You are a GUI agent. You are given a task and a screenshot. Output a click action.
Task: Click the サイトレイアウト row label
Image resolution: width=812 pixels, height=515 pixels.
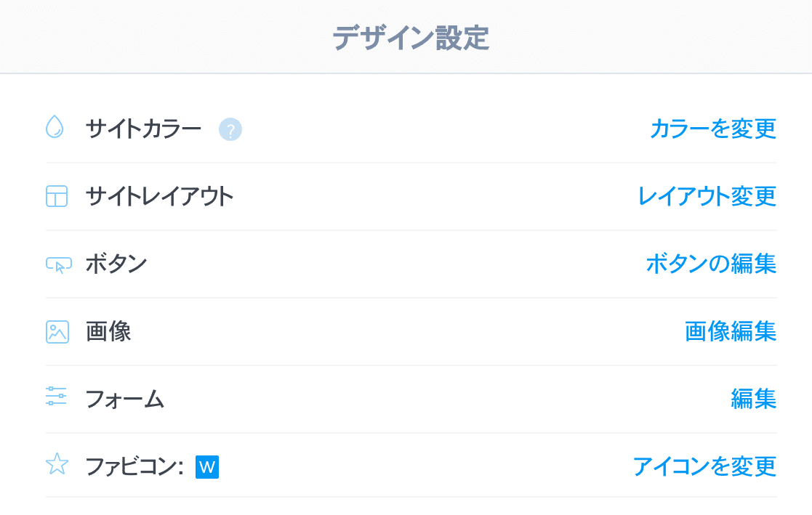[x=159, y=196]
